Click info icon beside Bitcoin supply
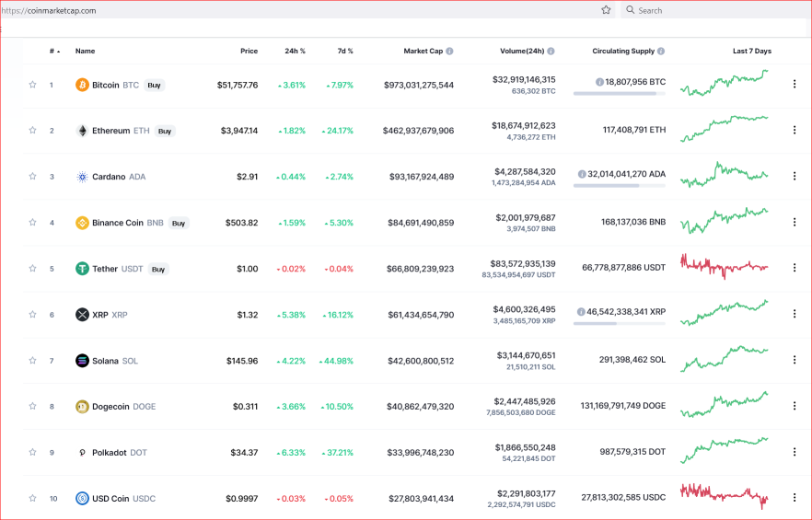 [599, 82]
